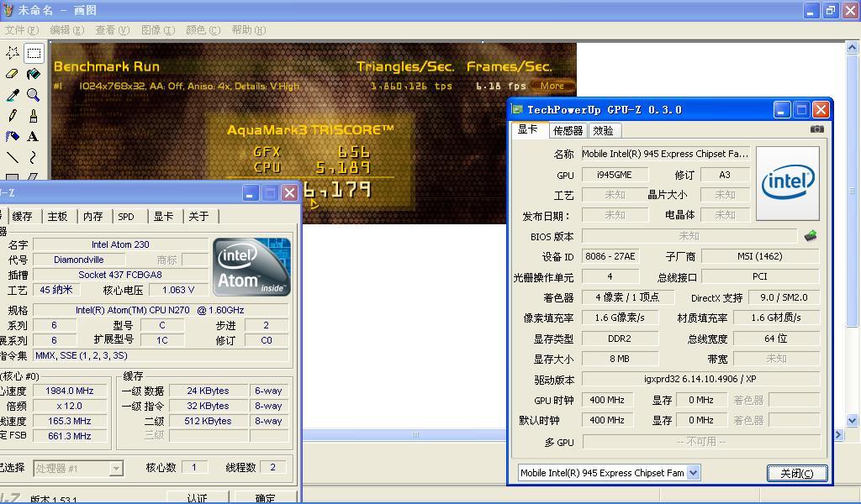Click the GPU-Z BIOS save chip icon
The height and width of the screenshot is (504, 861).
tap(811, 236)
